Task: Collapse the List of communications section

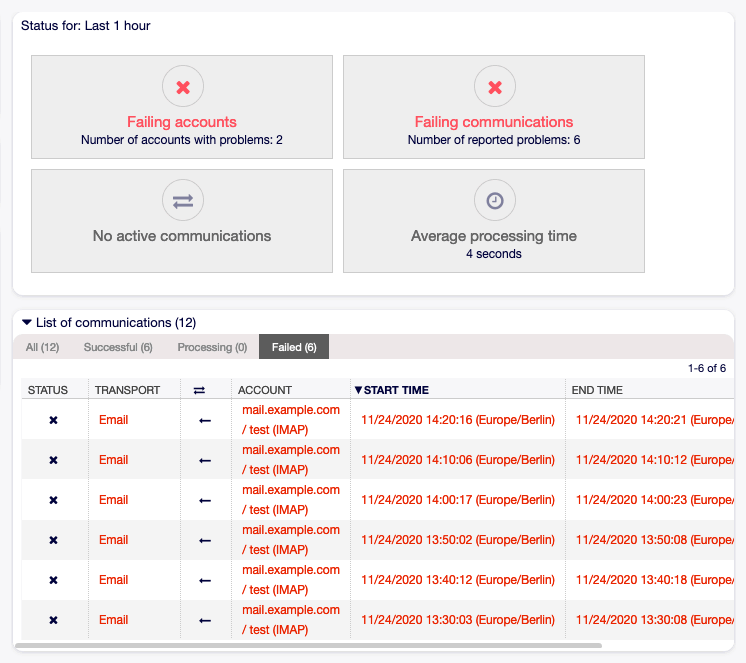Action: (x=27, y=323)
